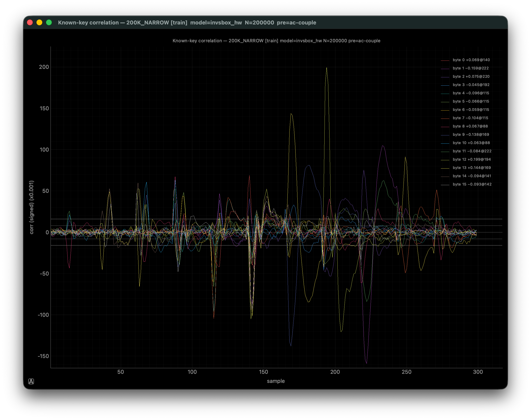Click legend entry byte 9 −0.138@169
Screen dimensions: 531x420
click(465, 135)
